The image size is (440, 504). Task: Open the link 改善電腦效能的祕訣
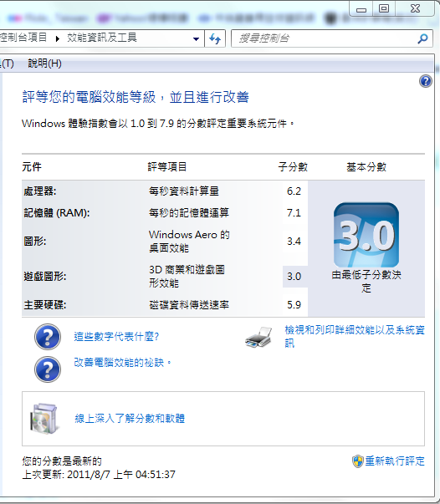[x=121, y=363]
